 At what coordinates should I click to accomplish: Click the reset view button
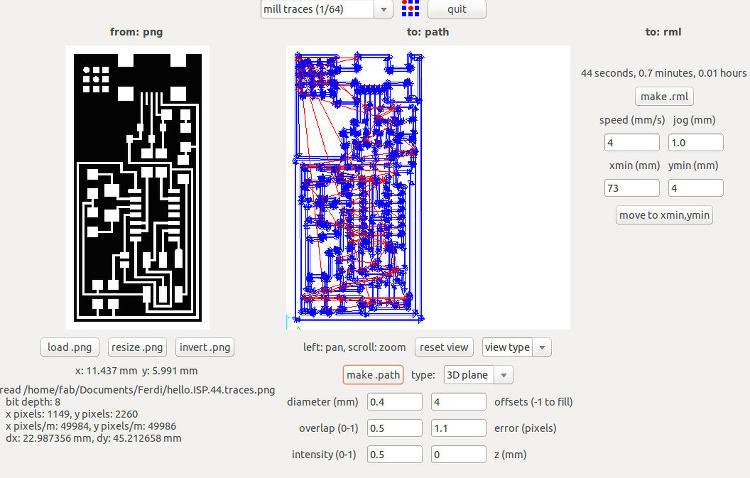(444, 347)
